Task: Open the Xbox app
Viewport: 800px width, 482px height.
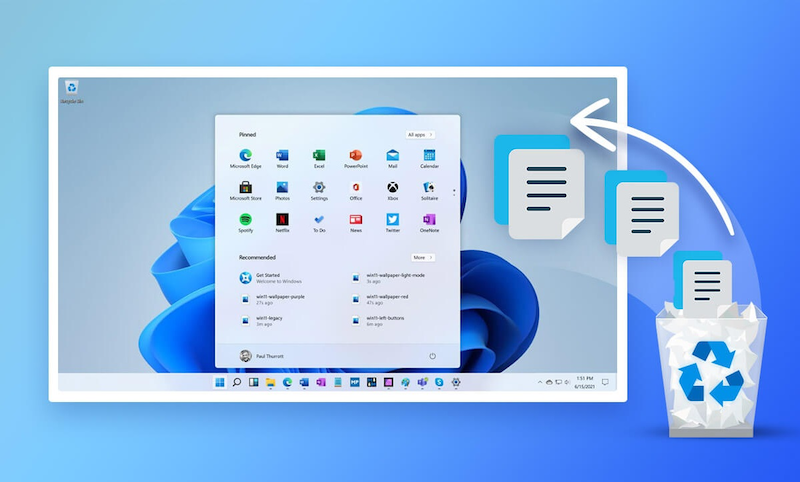Action: tap(393, 188)
